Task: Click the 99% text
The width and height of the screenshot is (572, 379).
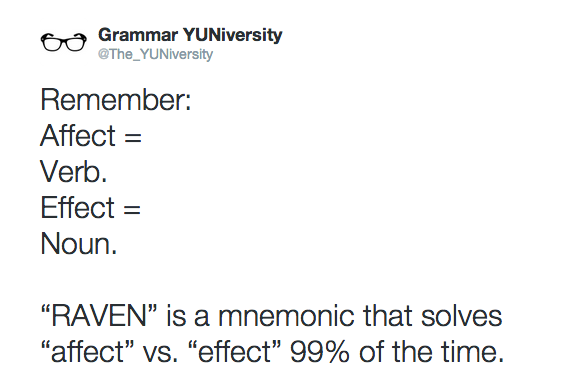Action: pyautogui.click(x=320, y=352)
